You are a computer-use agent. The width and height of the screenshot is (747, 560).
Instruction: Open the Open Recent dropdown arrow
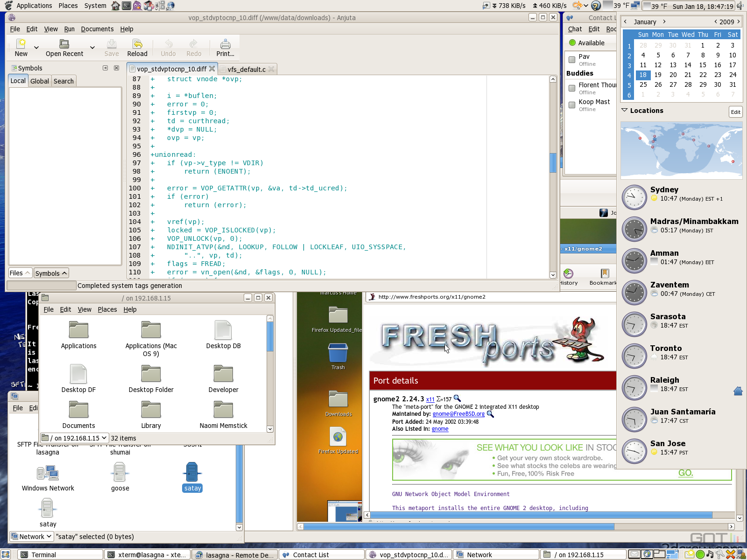(x=92, y=48)
